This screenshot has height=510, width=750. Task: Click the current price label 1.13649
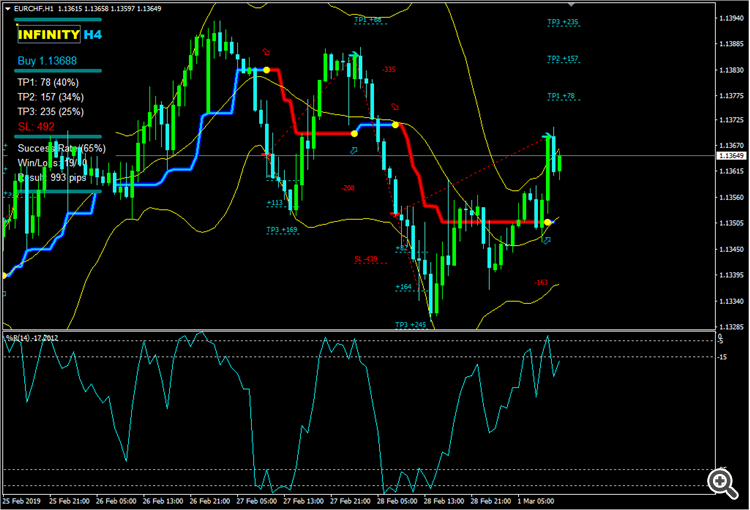click(731, 156)
